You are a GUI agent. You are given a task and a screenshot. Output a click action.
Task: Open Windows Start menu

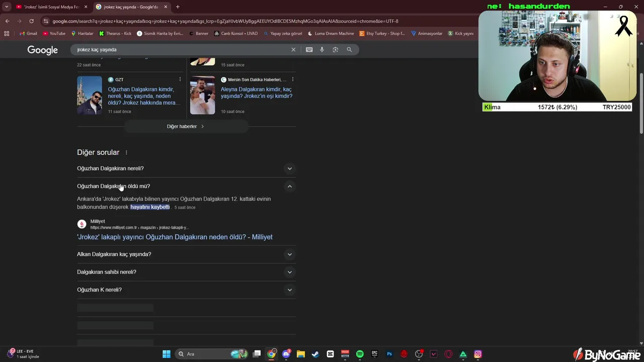(x=167, y=354)
